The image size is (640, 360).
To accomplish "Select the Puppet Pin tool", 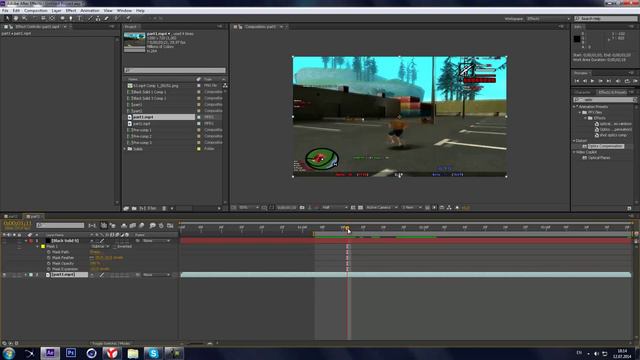I will (x=128, y=18).
